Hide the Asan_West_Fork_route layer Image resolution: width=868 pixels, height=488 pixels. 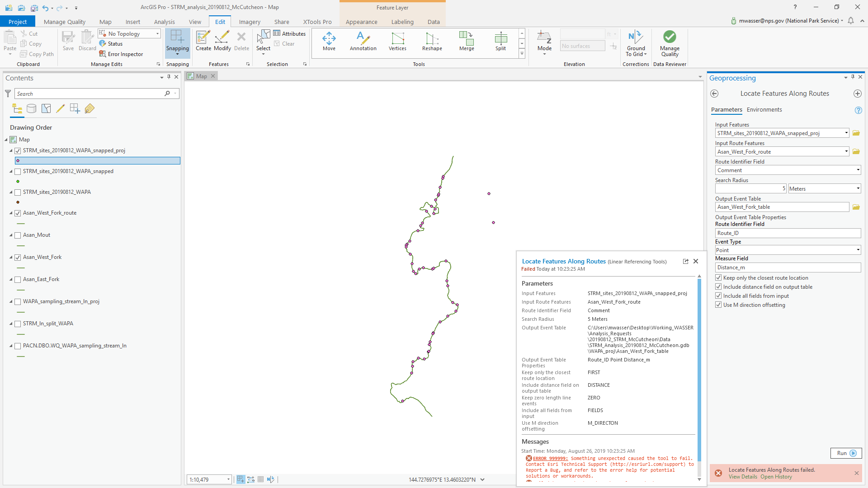click(x=18, y=213)
